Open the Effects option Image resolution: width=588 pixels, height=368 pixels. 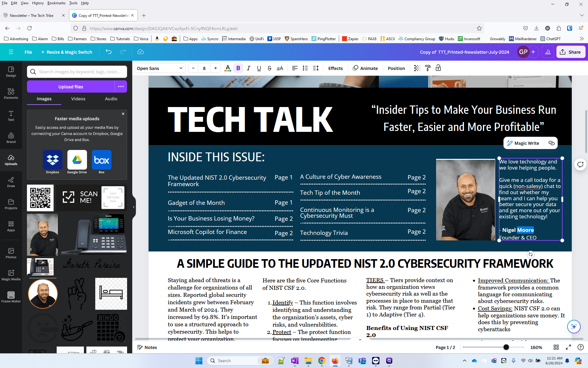point(335,68)
